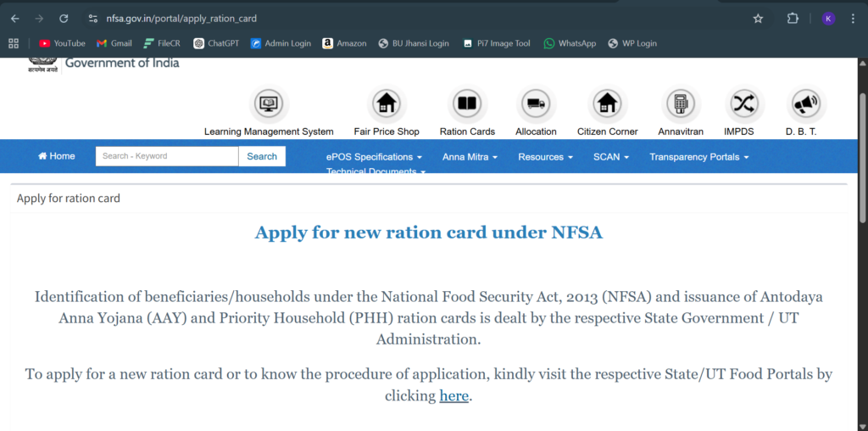868x431 pixels.
Task: Open the Learning Management System icon
Action: click(270, 104)
